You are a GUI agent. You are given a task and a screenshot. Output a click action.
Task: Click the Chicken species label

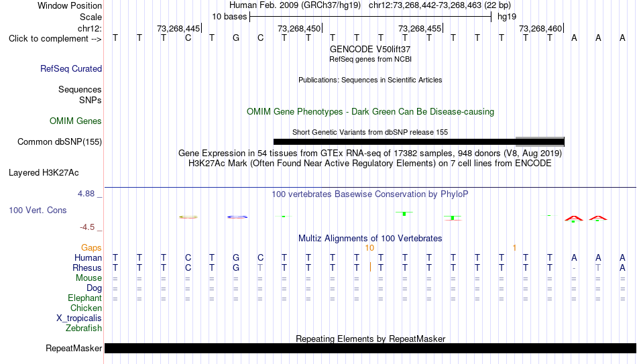pyautogui.click(x=86, y=308)
